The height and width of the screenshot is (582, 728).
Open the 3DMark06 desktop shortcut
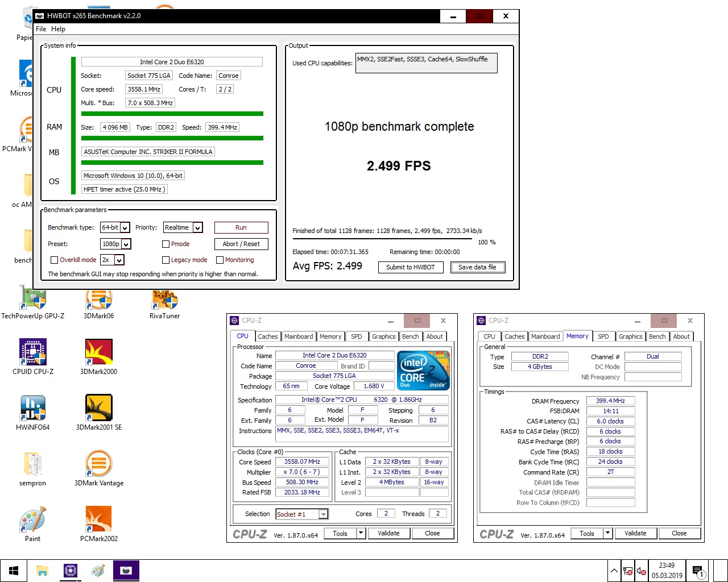[98, 302]
